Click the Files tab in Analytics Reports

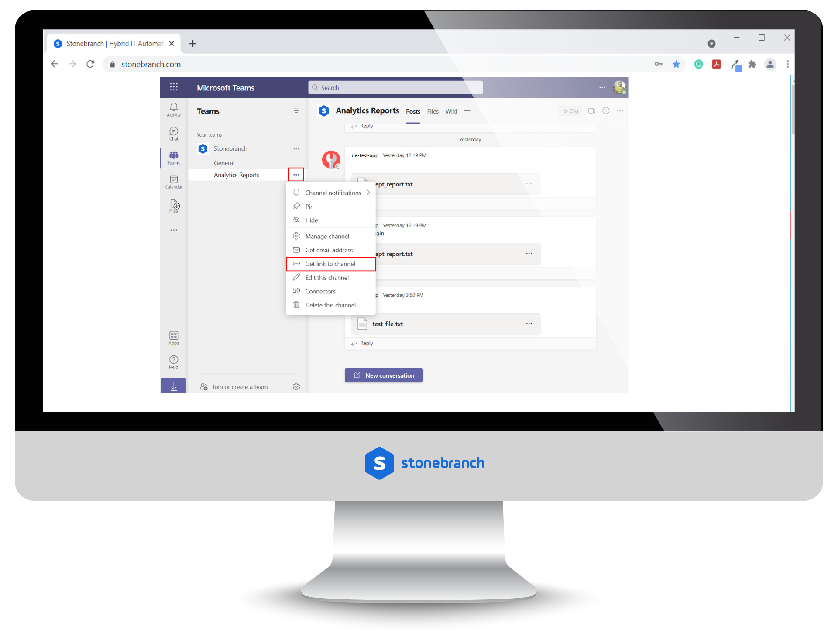pos(433,112)
